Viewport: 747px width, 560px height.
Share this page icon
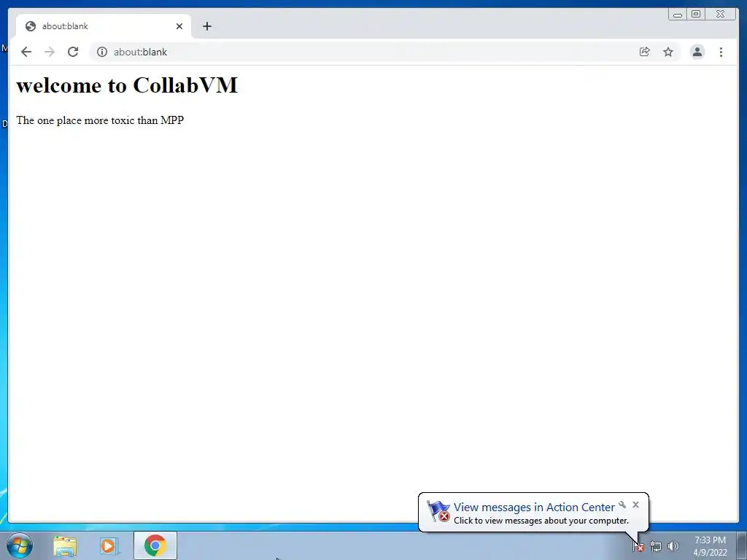point(645,52)
